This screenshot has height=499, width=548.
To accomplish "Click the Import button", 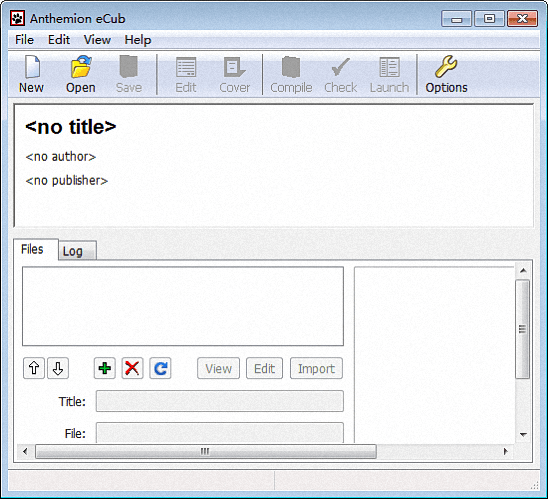I will click(x=316, y=368).
